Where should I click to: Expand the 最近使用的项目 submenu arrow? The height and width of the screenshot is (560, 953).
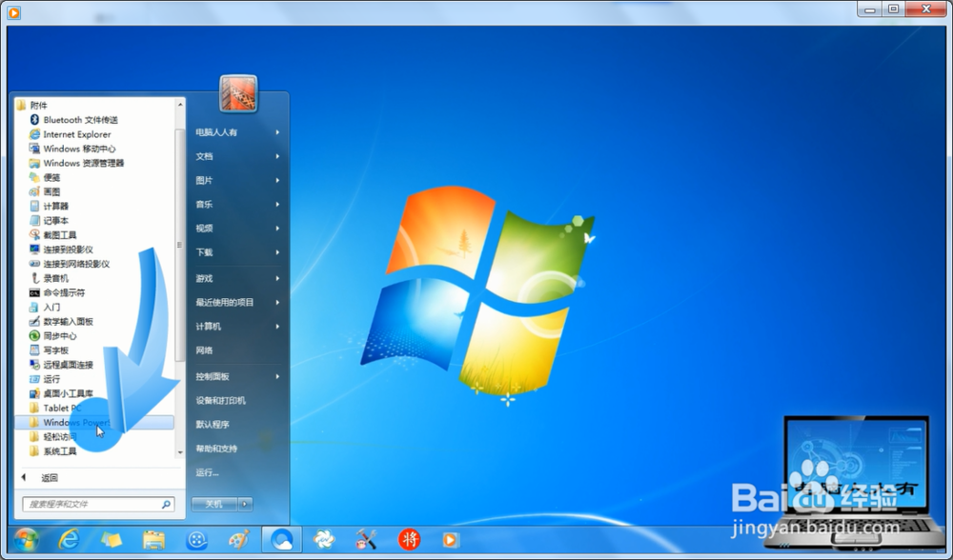point(277,303)
